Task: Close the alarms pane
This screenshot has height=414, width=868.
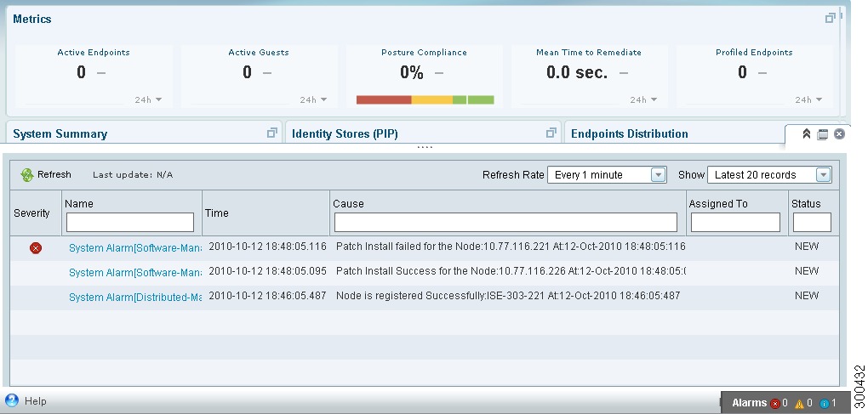Action: point(839,133)
